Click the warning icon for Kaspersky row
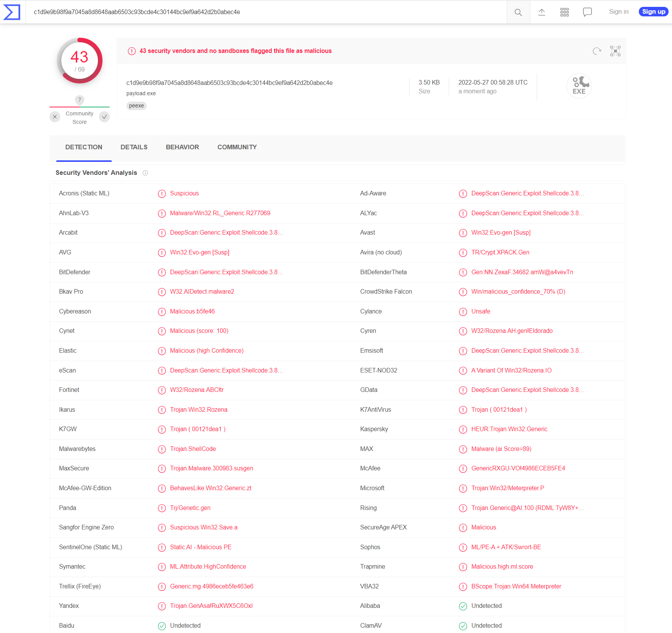This screenshot has width=672, height=633. pos(463,429)
